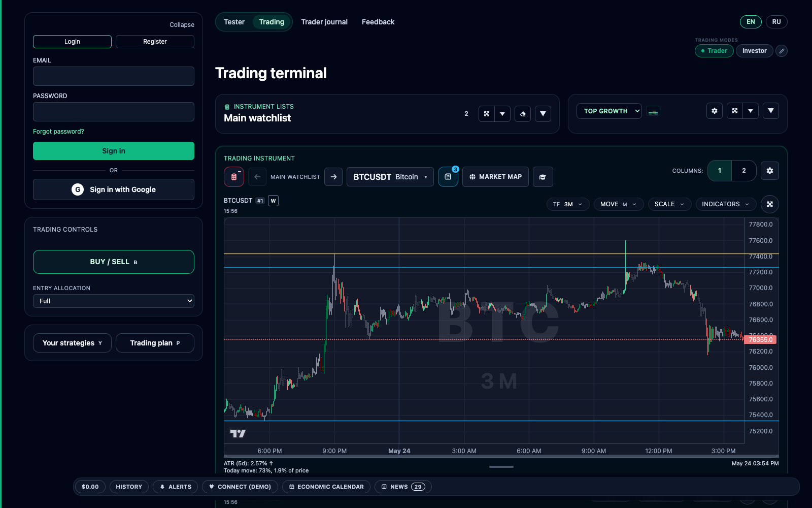The image size is (812, 508).
Task: Set columns to 2
Action: click(x=744, y=171)
